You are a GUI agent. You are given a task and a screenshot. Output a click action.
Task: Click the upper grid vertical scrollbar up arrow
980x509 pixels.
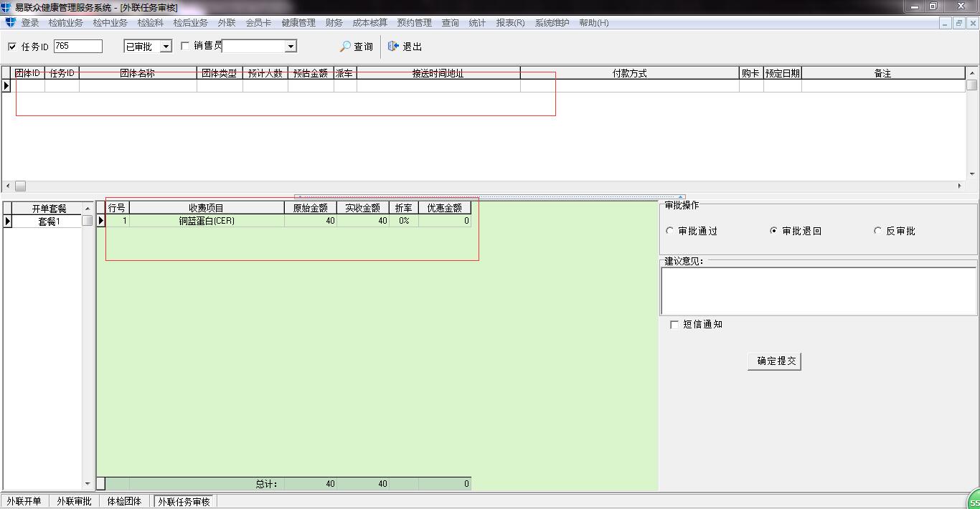coord(972,73)
